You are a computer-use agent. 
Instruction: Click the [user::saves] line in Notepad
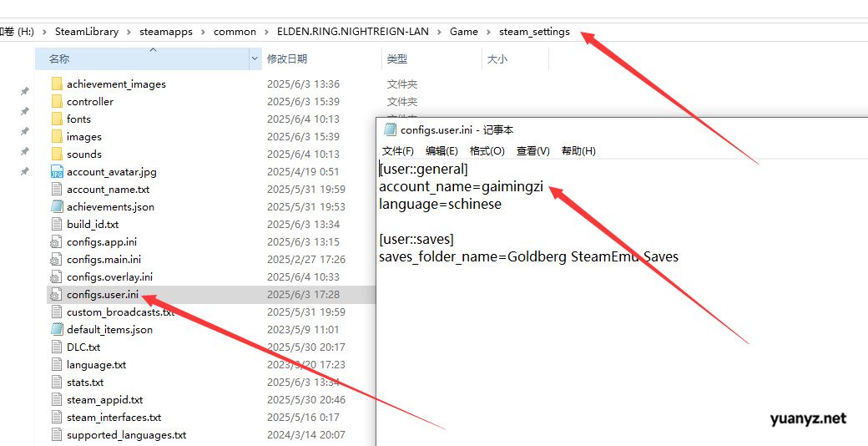click(x=416, y=240)
